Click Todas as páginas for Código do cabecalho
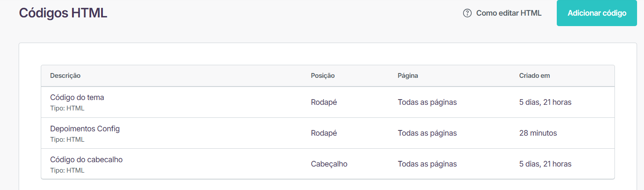The image size is (644, 190). click(x=427, y=164)
